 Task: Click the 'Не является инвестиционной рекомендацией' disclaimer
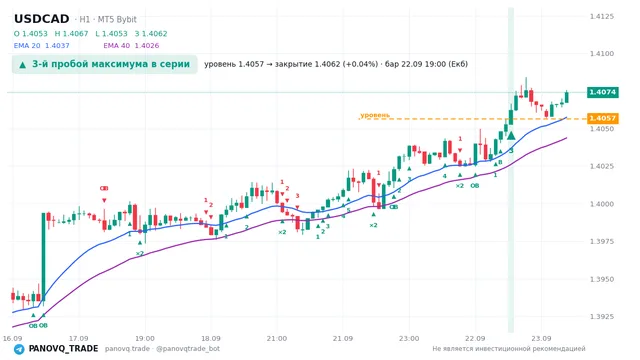pyautogui.click(x=509, y=349)
